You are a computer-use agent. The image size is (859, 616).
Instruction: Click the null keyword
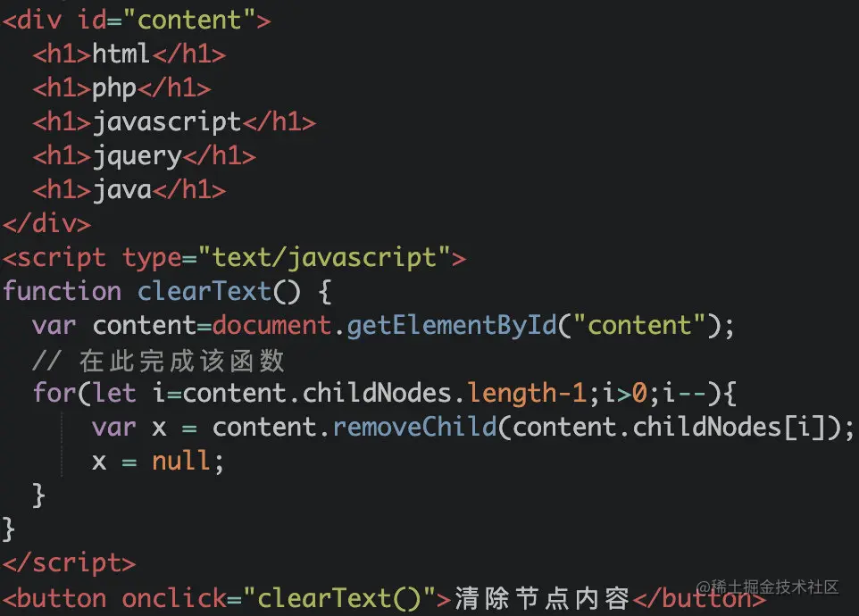tap(180, 461)
